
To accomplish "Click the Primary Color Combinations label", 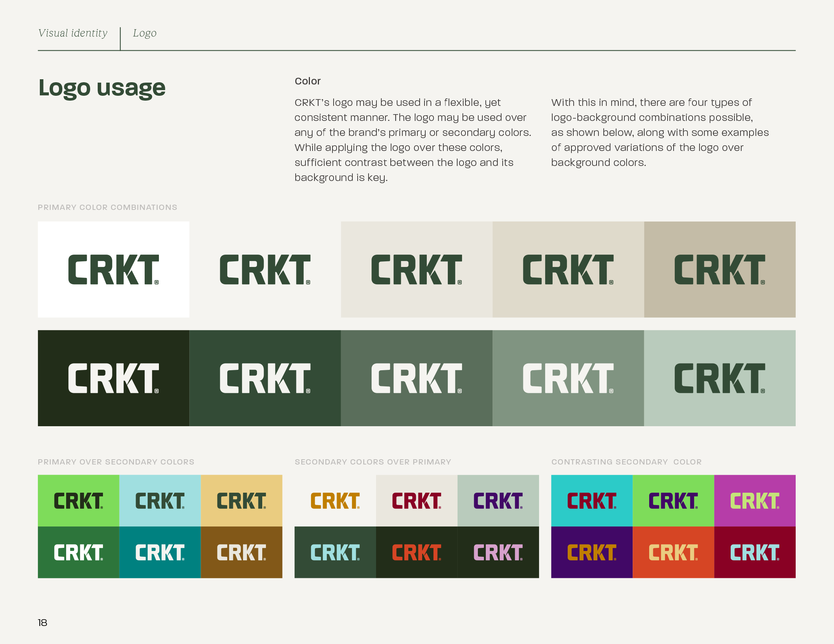I will pos(107,207).
